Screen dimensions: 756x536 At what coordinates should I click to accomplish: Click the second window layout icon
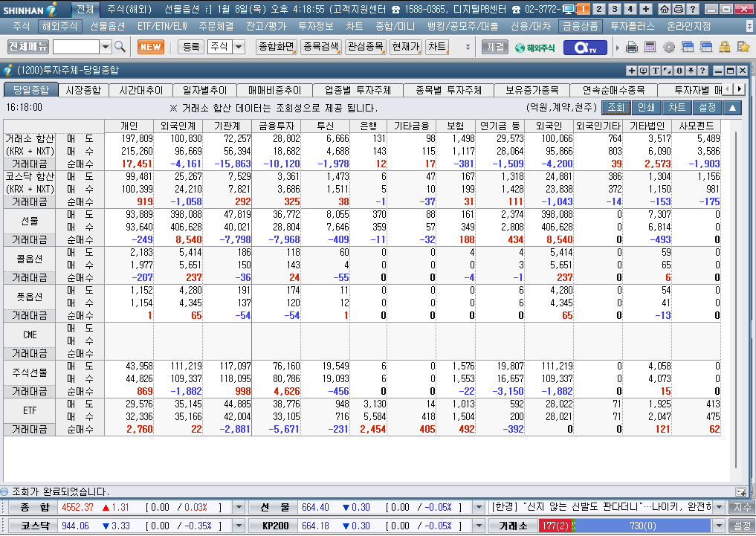706,48
